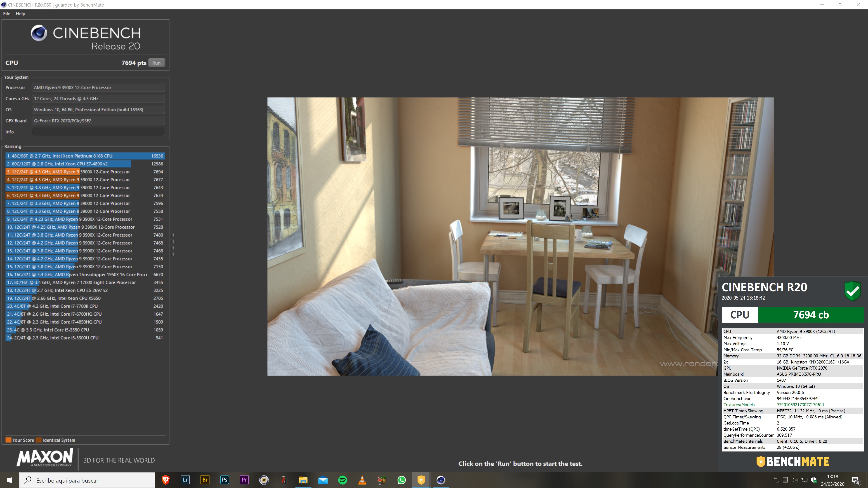Select ranking row 2 Xeon E7-4890 v2
This screenshot has height=488, width=868.
85,164
